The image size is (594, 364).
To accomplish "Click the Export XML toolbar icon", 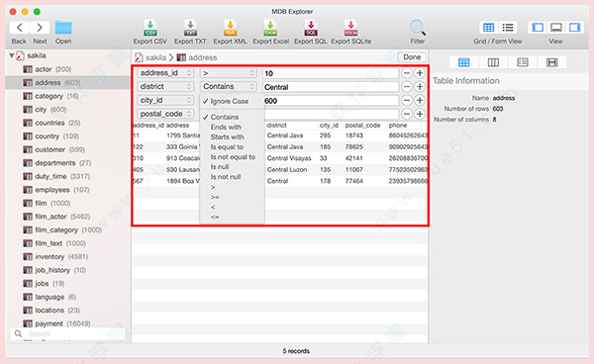I will tap(231, 28).
